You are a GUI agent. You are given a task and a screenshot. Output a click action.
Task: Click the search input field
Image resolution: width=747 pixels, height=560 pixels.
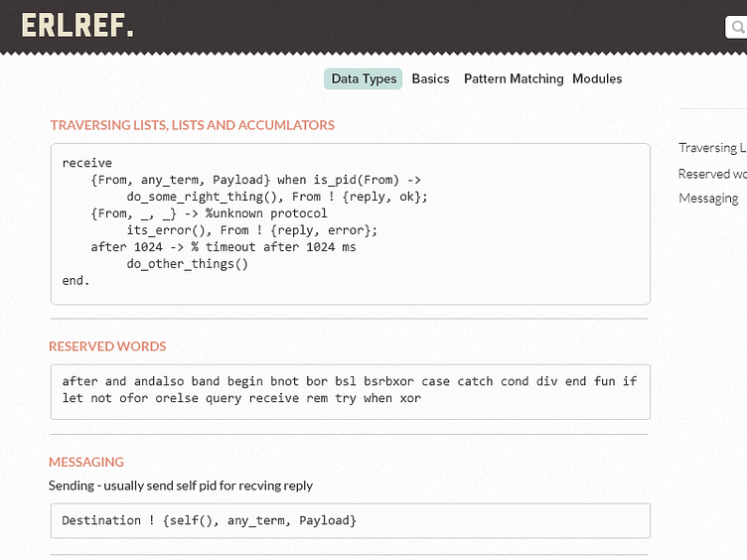click(736, 27)
